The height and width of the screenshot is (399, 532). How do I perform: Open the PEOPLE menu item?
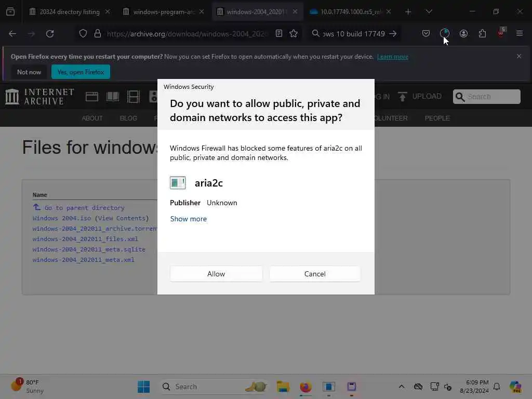(437, 118)
